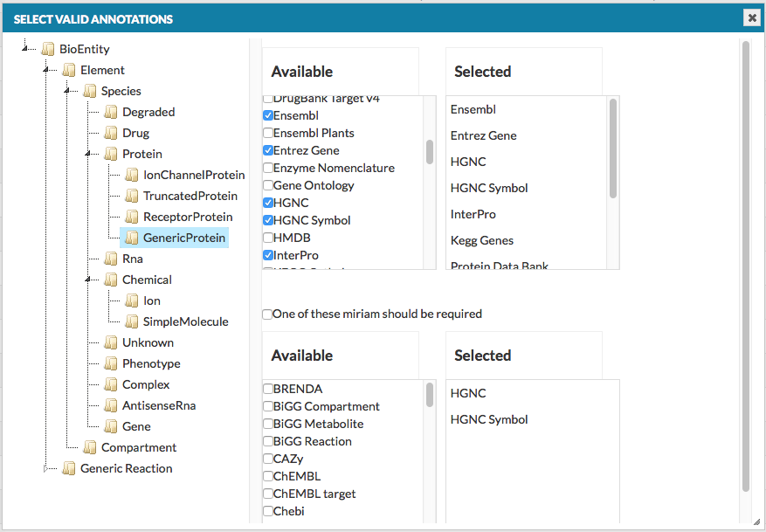Select ReceptorProtein in the tree
Image resolution: width=766 pixels, height=532 pixels.
click(188, 217)
